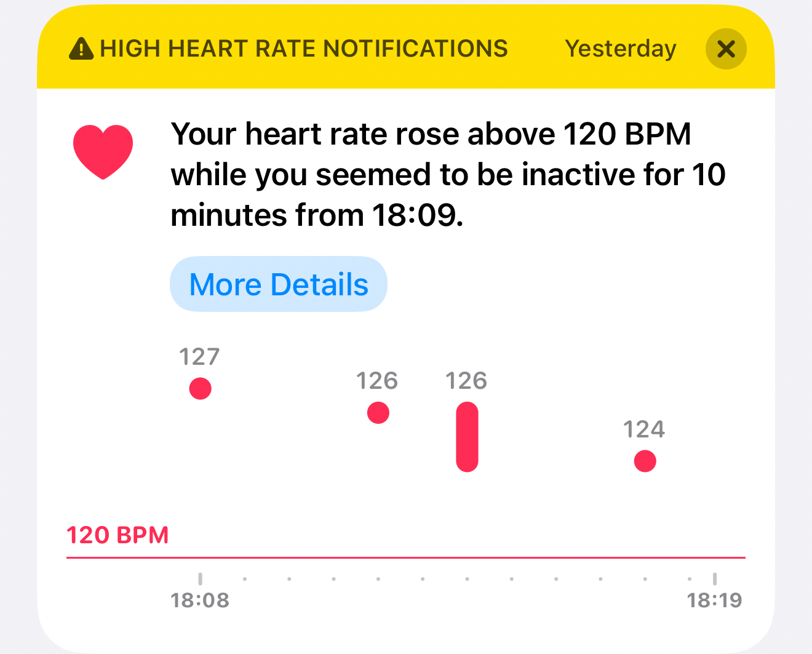Tap the 124 value label on the chart
Screen dimensions: 812x654
pos(644,429)
